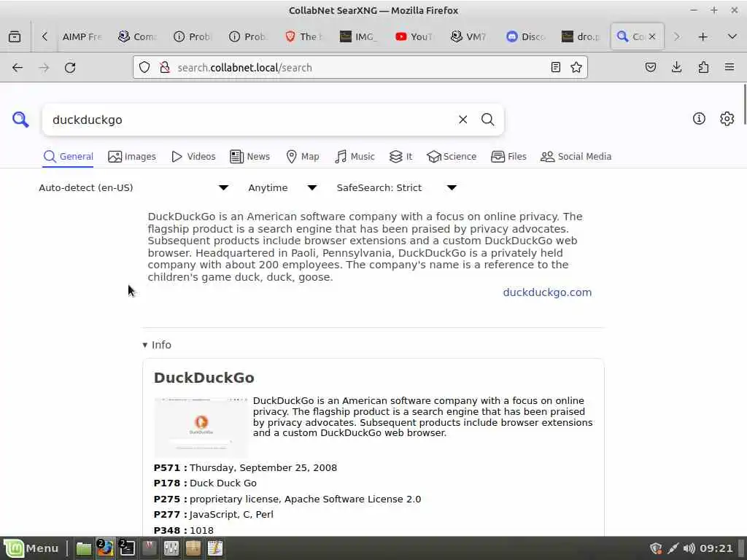Click the volume icon in system tray
Viewport: 747px width, 560px height.
[x=689, y=548]
